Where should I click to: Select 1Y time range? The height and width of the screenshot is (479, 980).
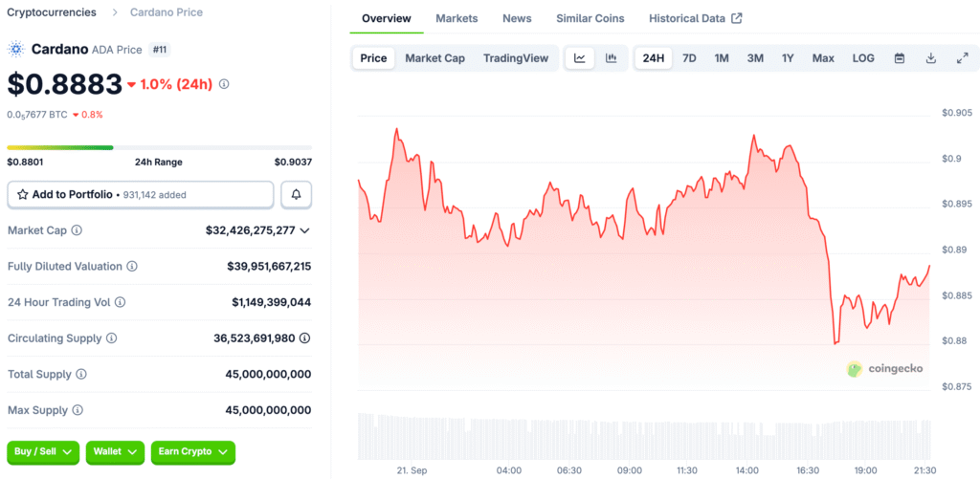coord(788,58)
